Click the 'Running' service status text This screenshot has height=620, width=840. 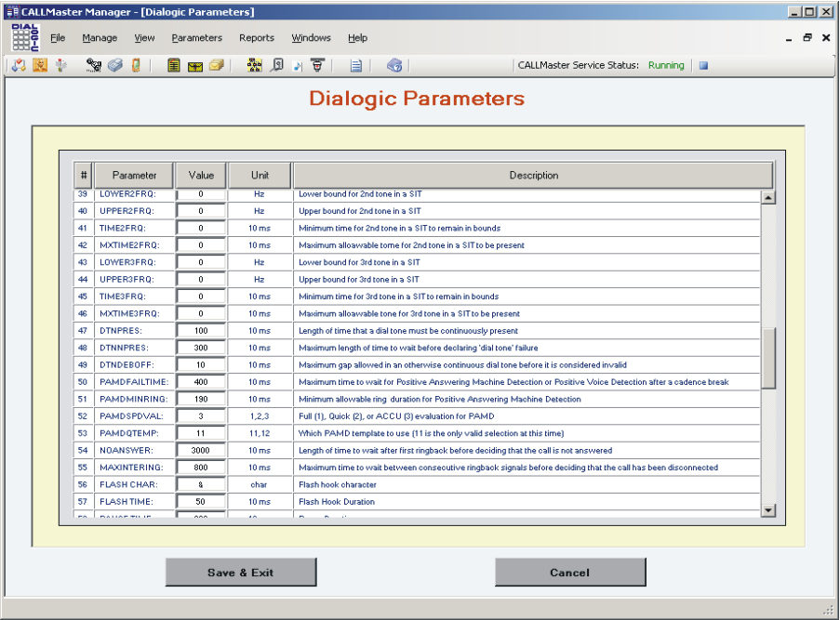click(666, 65)
